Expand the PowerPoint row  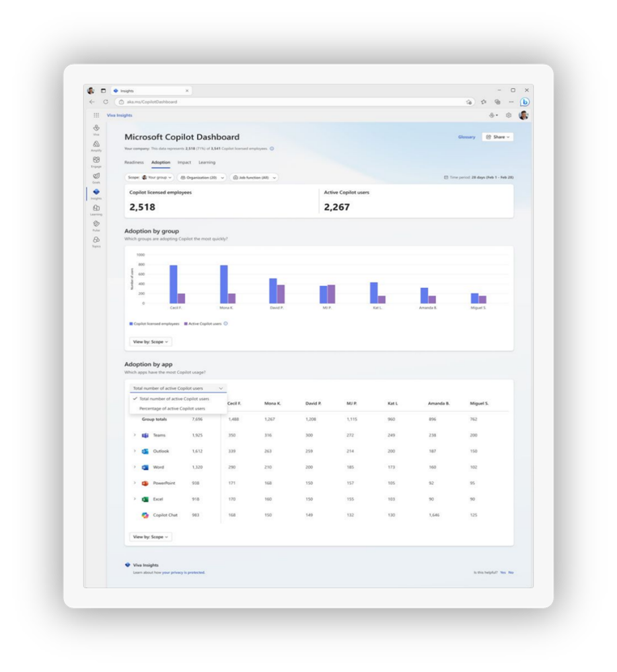point(135,483)
